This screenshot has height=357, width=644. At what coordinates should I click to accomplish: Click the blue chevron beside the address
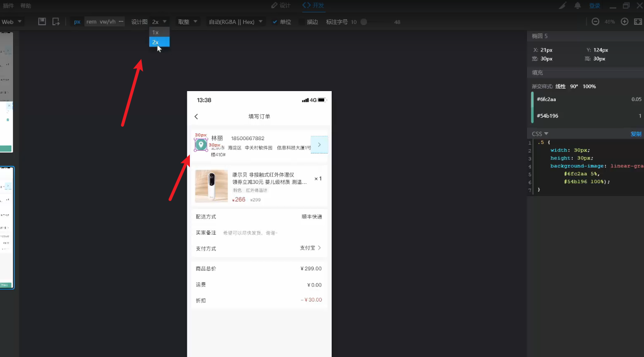[319, 145]
